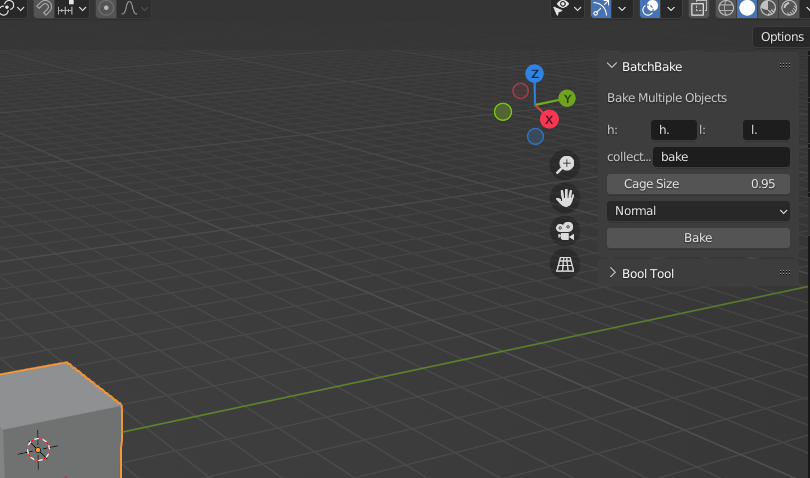The width and height of the screenshot is (810, 478).
Task: Click the Cage Size slider
Action: 698,184
